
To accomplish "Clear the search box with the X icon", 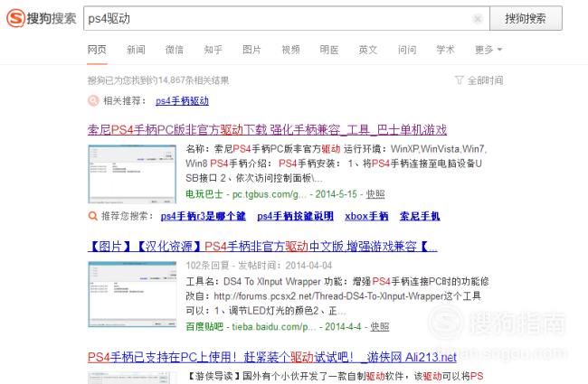I will pos(478,18).
